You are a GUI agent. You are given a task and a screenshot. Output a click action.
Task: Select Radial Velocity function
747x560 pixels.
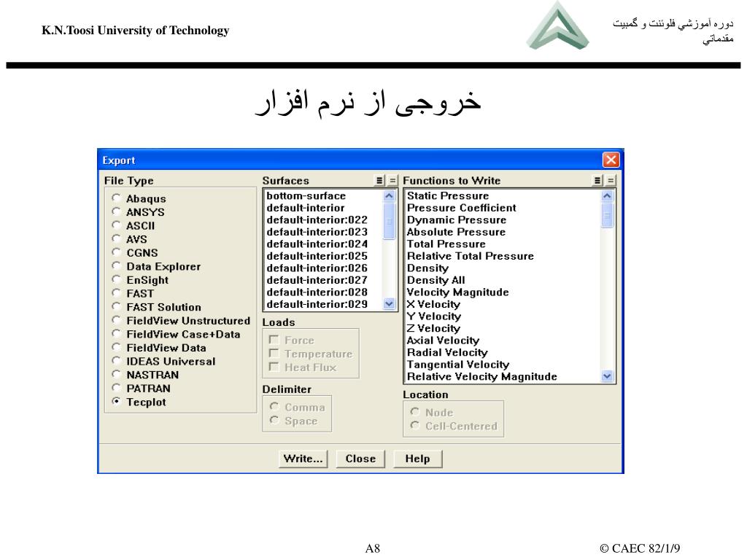coord(503,352)
